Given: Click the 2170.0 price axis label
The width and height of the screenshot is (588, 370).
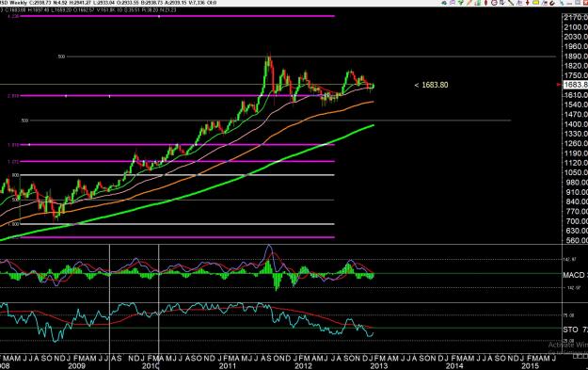Looking at the screenshot, I should [x=576, y=17].
